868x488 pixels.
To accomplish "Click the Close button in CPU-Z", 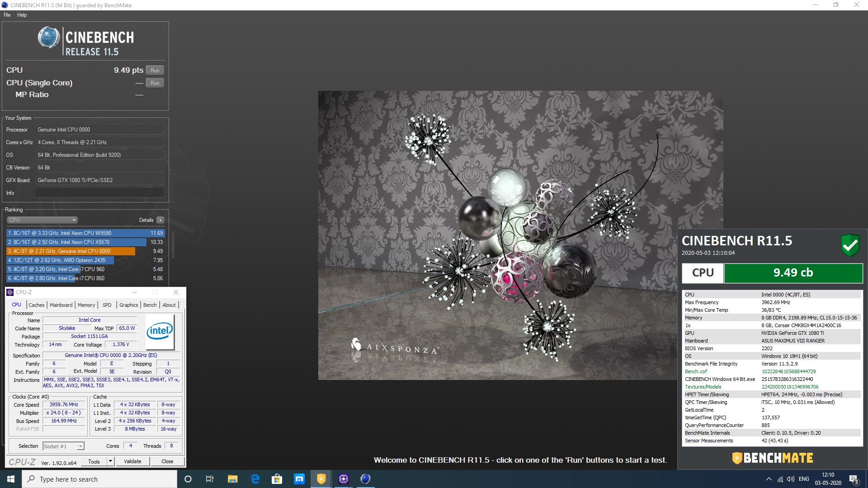I will click(x=167, y=461).
